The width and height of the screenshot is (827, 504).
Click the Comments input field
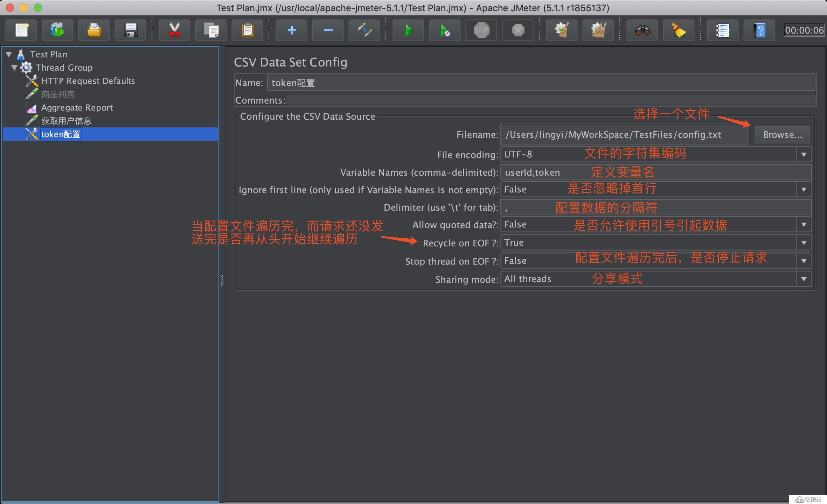coord(550,100)
